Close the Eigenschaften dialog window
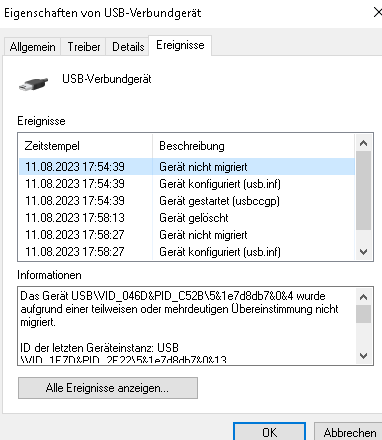Screen dimensions: 382x440 pyautogui.click(x=377, y=13)
